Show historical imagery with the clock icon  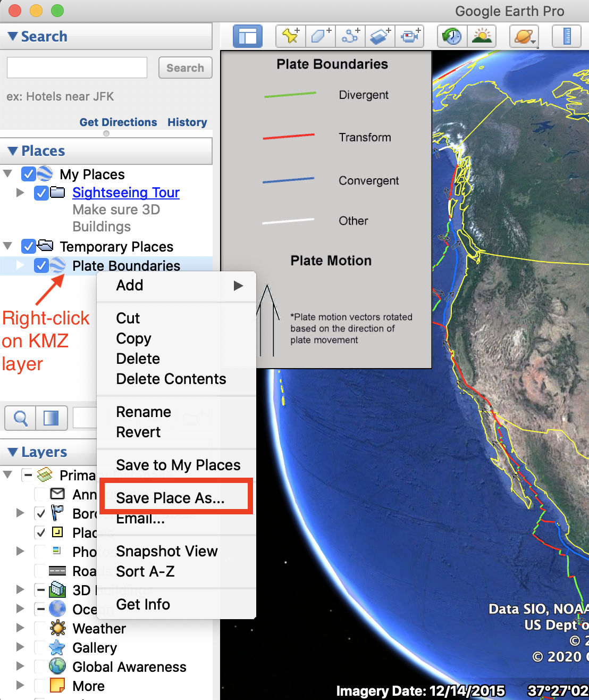click(451, 36)
